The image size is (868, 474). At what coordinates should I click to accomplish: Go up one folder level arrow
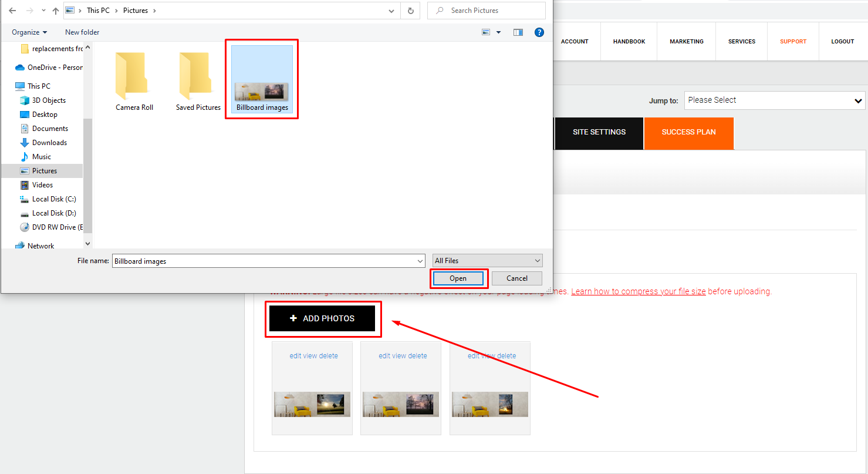56,11
